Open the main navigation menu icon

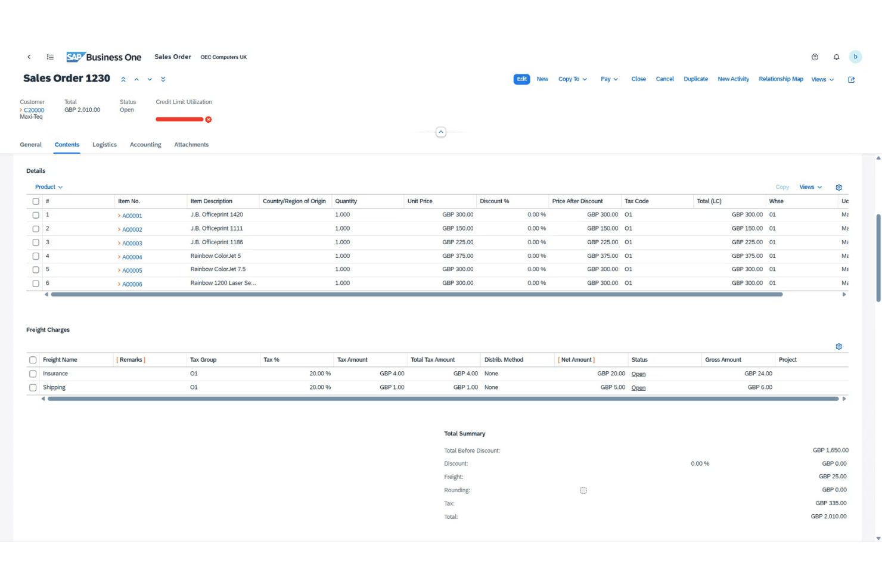pyautogui.click(x=50, y=57)
